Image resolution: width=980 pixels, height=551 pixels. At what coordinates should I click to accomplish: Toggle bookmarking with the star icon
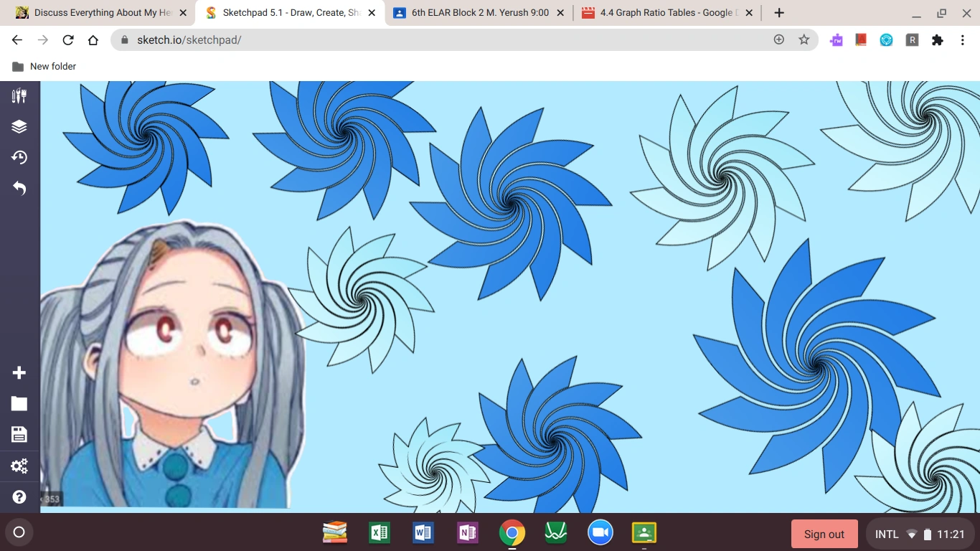(x=804, y=39)
